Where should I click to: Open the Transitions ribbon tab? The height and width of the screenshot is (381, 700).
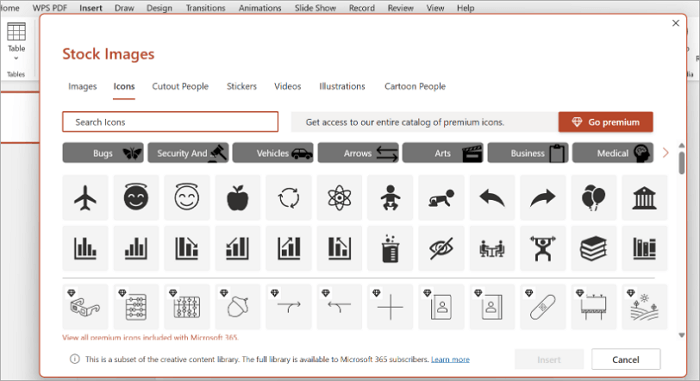(x=205, y=8)
